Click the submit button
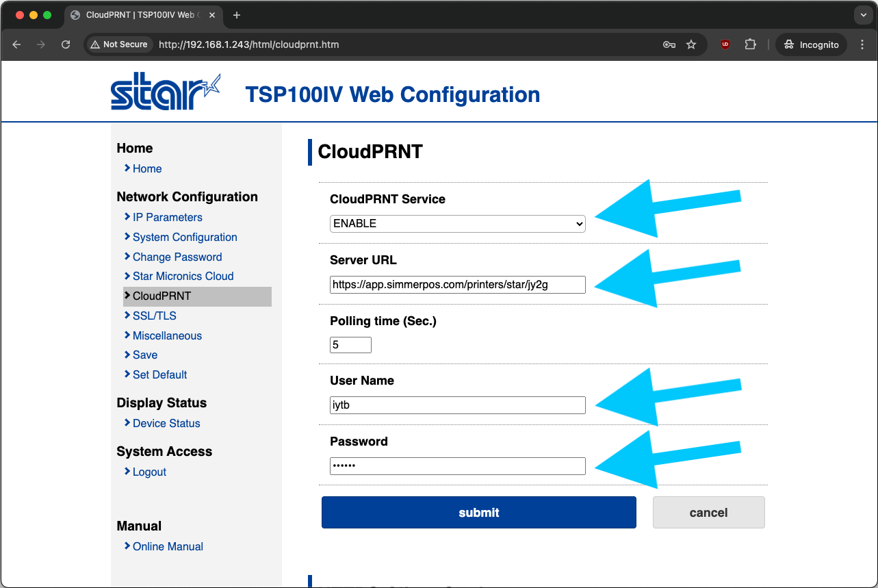Viewport: 878px width, 588px height. [479, 512]
